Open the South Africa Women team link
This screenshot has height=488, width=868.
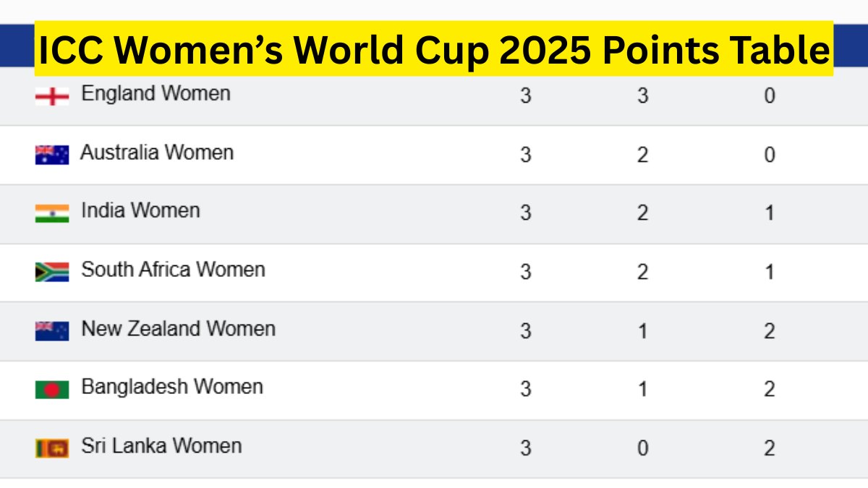(x=173, y=270)
